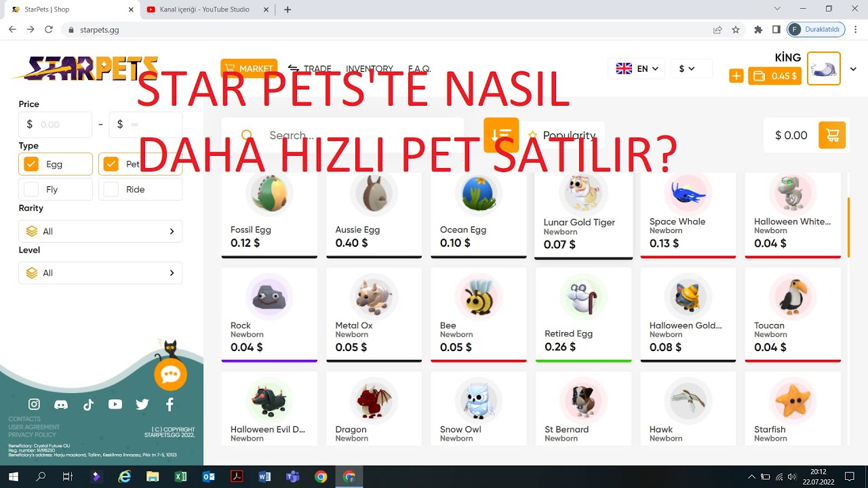Open Excel from the taskbar
868x488 pixels.
(x=180, y=476)
